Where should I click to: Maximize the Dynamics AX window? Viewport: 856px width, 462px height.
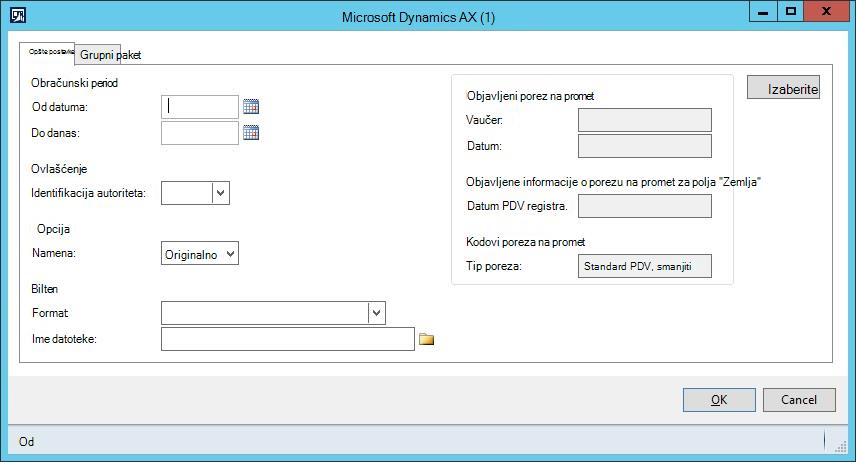790,11
